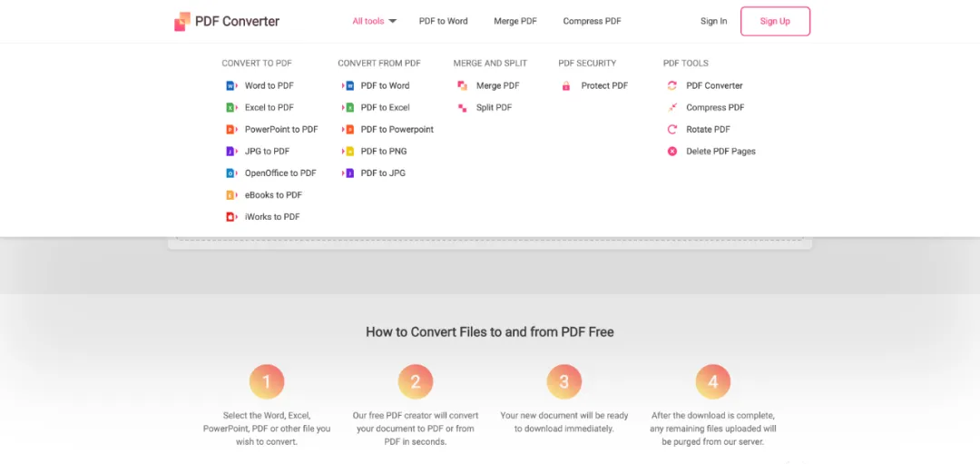Screen dimensions: 980x464
Task: Click the PDF Converter logo icon
Action: coord(181,21)
